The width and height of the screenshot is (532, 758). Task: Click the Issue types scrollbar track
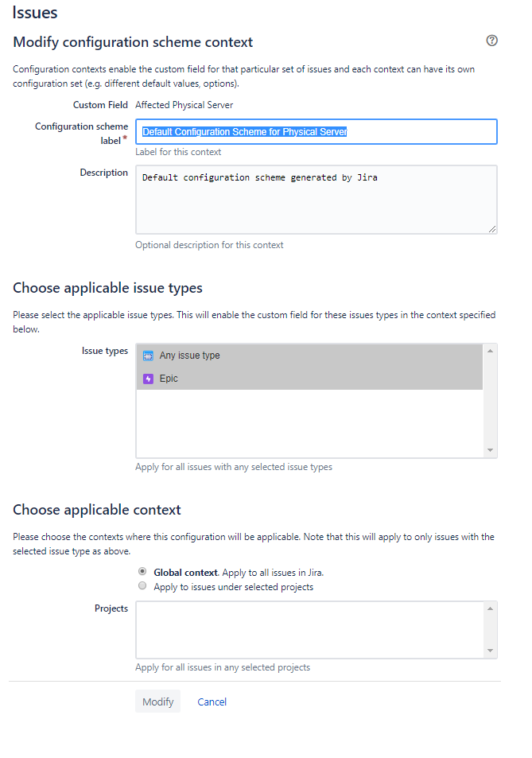click(x=491, y=400)
